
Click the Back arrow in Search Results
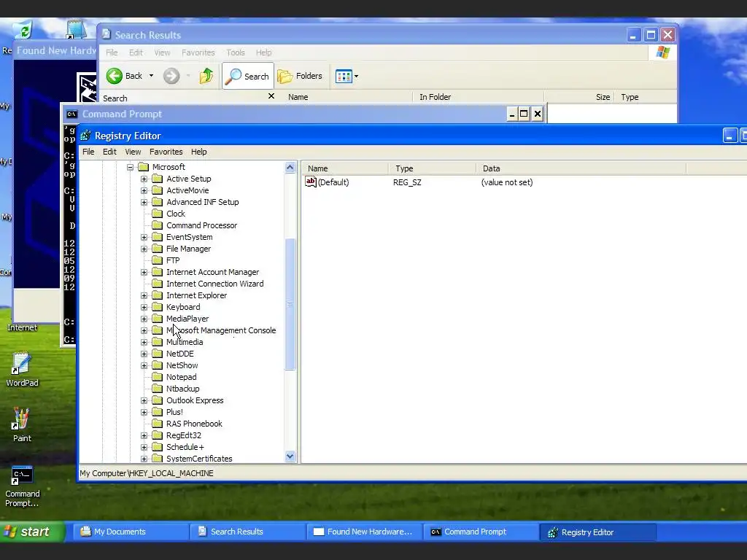(115, 76)
